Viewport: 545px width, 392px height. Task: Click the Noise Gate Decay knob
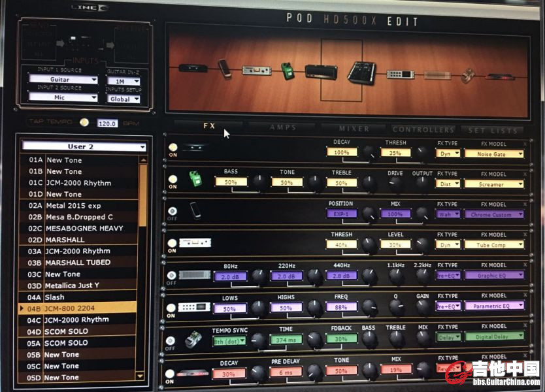(x=369, y=152)
